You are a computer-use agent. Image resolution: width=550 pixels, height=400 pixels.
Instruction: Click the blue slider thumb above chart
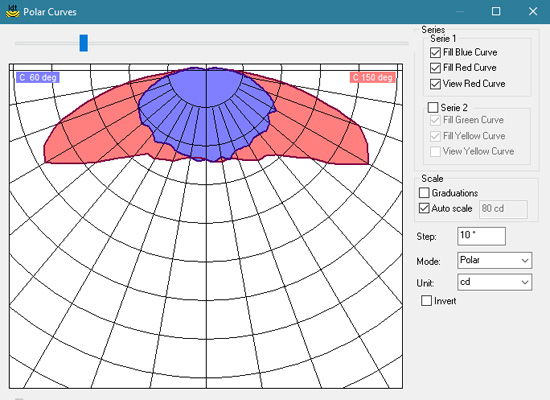[83, 43]
